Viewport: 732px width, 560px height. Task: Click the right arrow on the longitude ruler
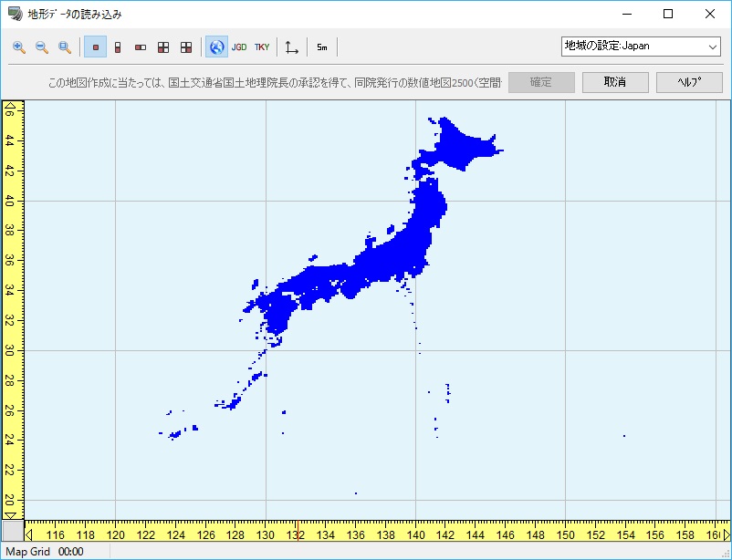pyautogui.click(x=726, y=534)
